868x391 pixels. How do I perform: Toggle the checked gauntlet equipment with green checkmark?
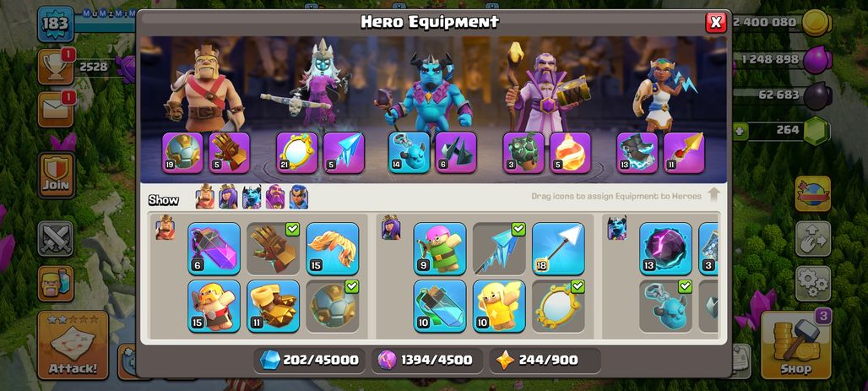(274, 248)
